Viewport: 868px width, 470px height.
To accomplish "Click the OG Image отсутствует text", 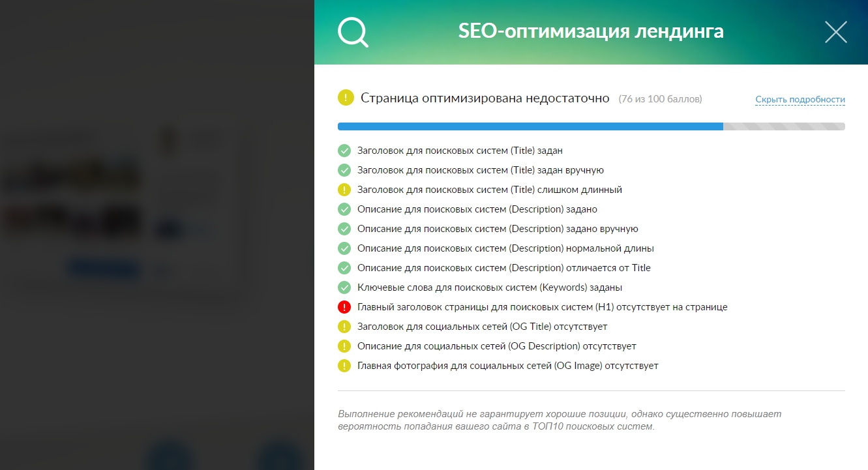I will tap(507, 366).
